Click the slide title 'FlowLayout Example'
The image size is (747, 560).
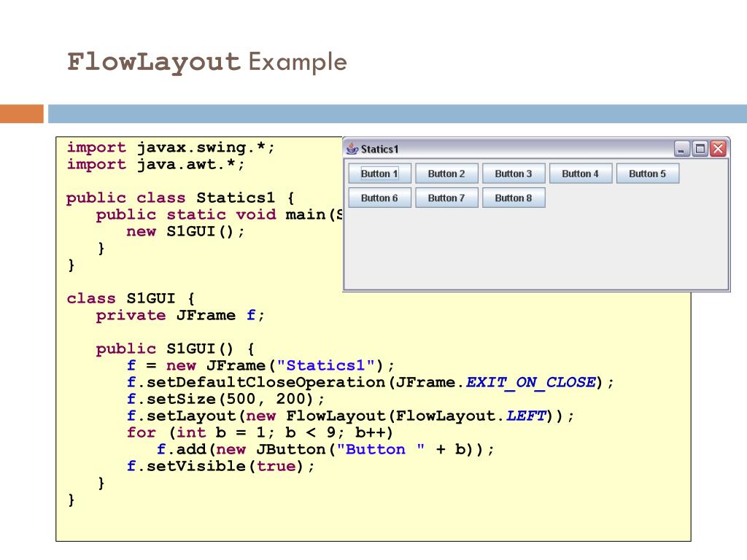(206, 62)
